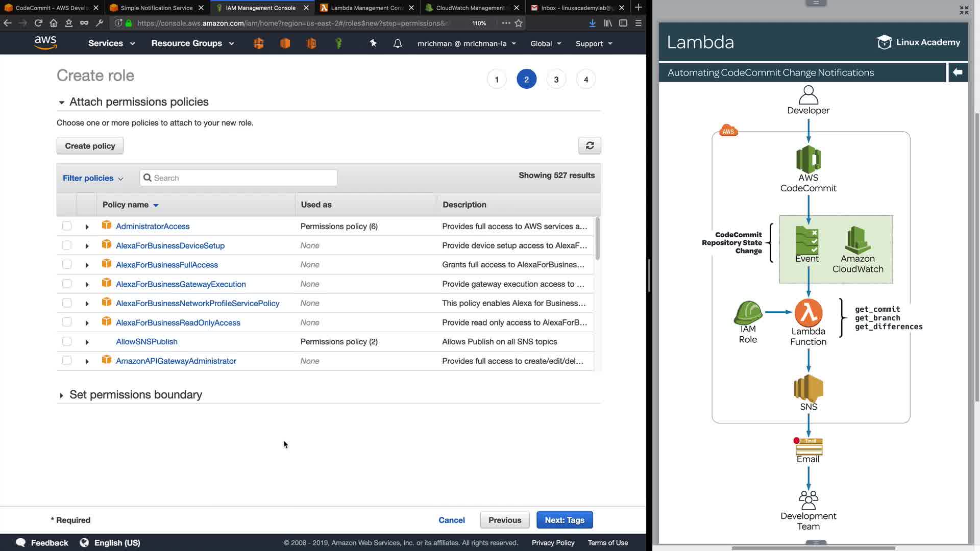Bookmark page with the star icon
The height and width of the screenshot is (551, 980).
point(519,23)
